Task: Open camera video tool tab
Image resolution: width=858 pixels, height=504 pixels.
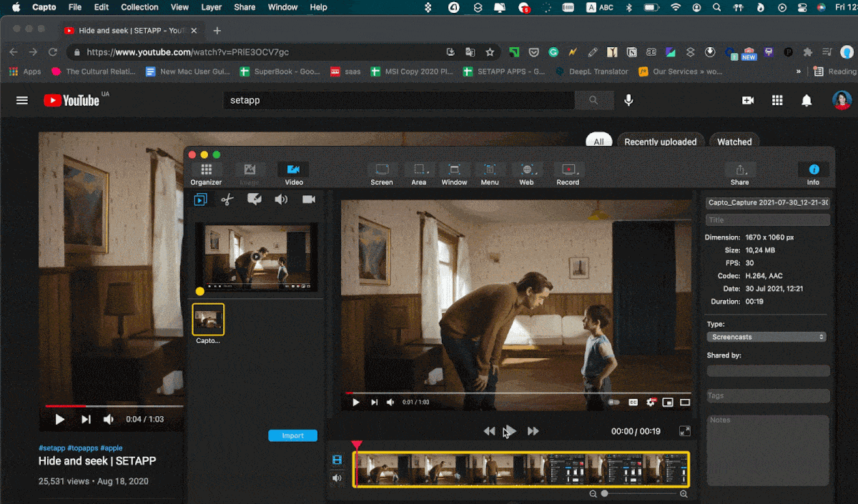Action: pyautogui.click(x=309, y=199)
